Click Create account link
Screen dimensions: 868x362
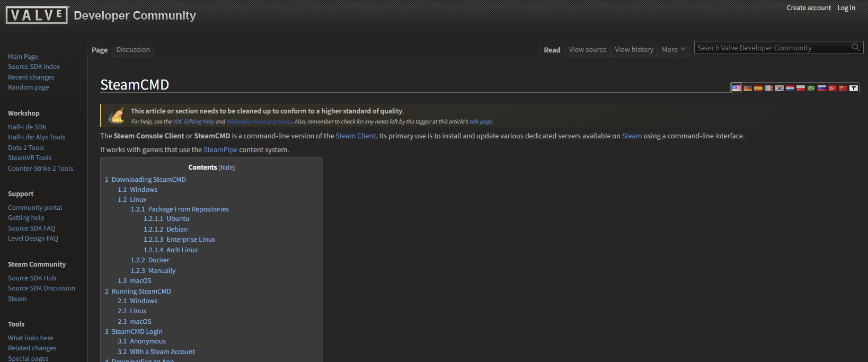click(x=809, y=8)
